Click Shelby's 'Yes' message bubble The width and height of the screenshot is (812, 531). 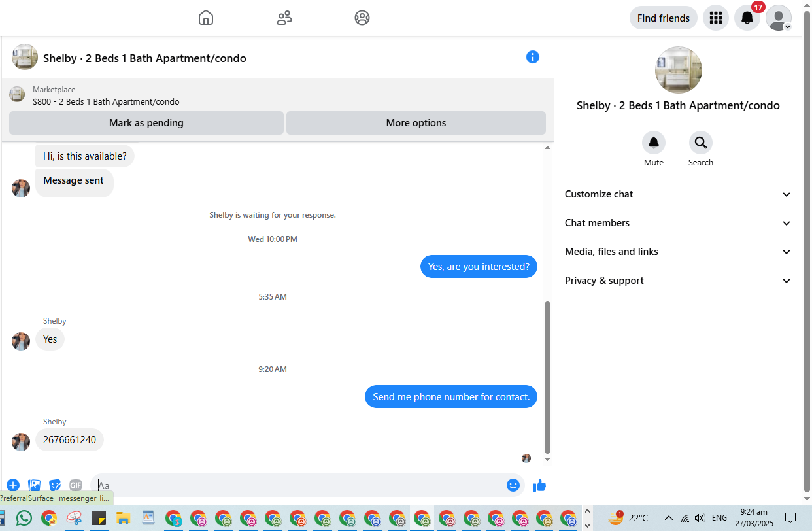(50, 339)
